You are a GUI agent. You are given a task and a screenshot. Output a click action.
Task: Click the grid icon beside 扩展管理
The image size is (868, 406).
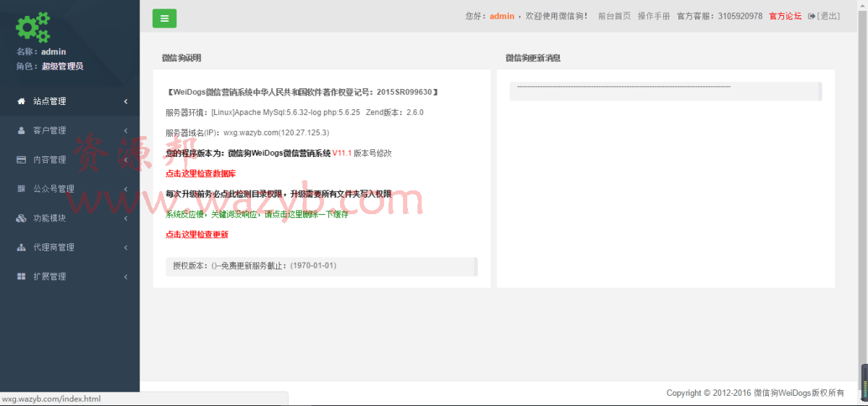21,276
